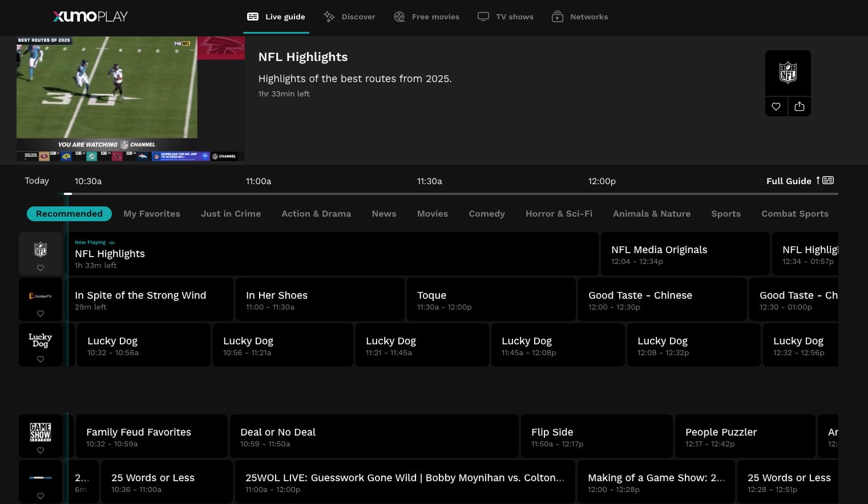Image resolution: width=868 pixels, height=504 pixels.
Task: Select Action & Drama category
Action: pyautogui.click(x=316, y=214)
